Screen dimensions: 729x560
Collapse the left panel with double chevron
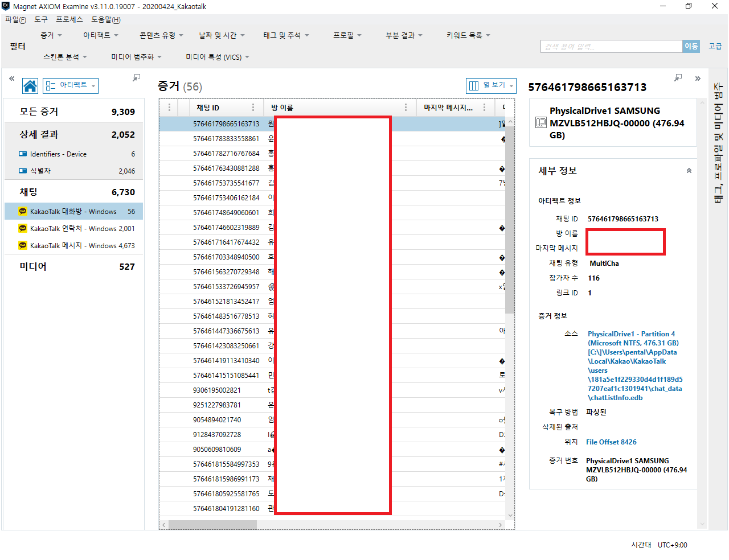[x=11, y=79]
